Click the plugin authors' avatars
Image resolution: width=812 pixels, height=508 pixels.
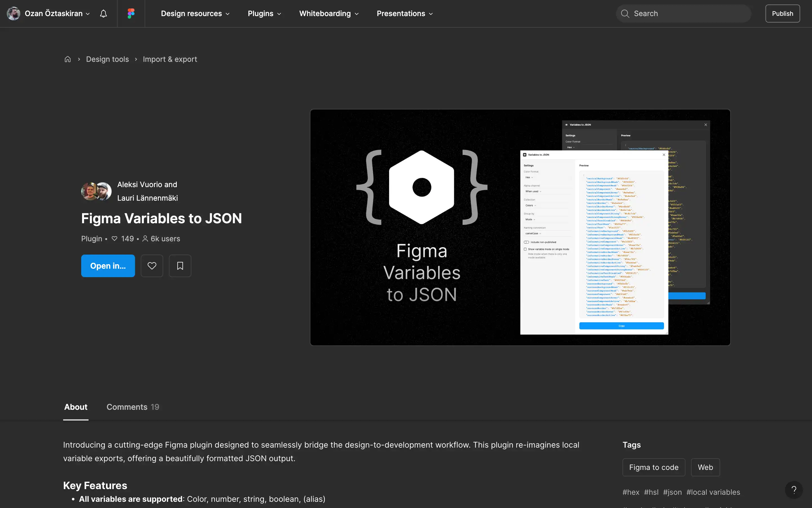pos(97,191)
